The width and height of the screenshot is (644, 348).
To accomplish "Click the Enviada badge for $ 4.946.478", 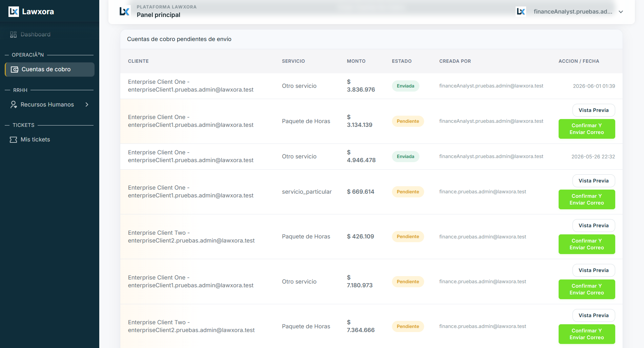I will 406,156.
